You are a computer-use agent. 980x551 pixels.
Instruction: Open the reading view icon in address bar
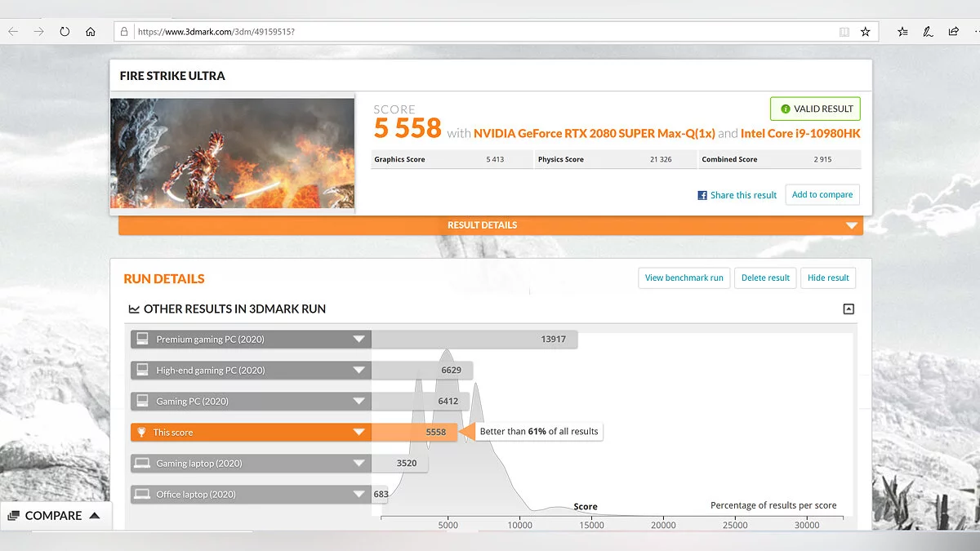click(x=844, y=32)
